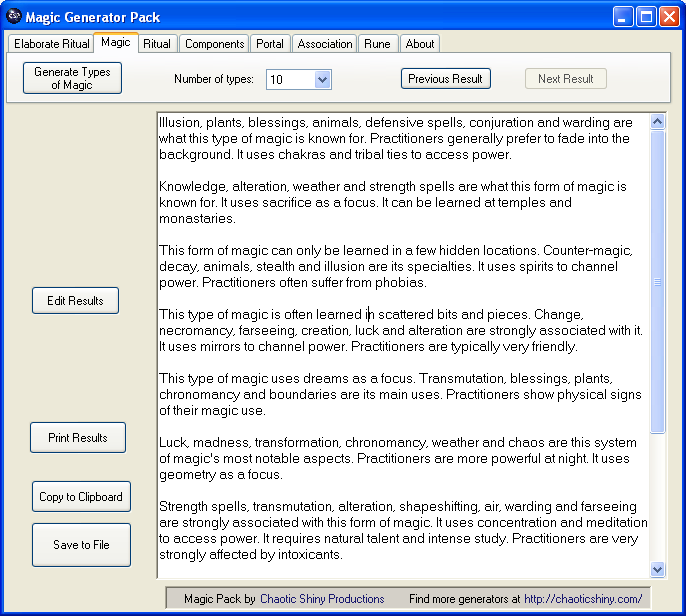Viewport: 686px width, 616px height.
Task: Click the 'Number of types:' label
Action: [214, 79]
